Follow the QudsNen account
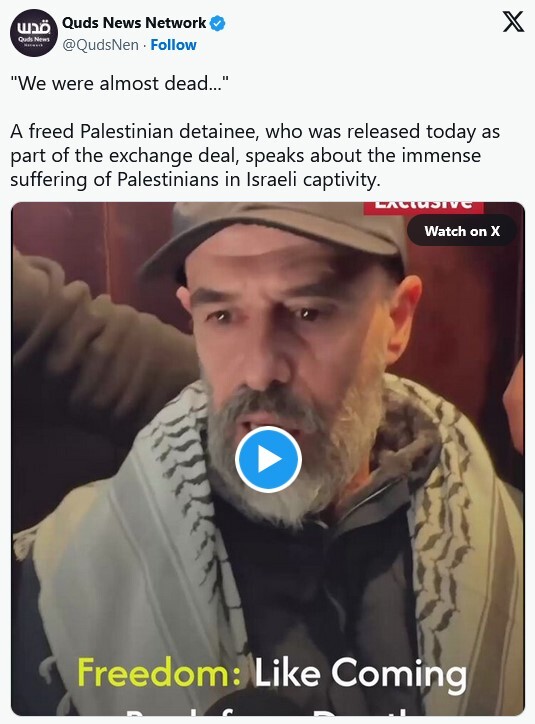 [x=174, y=45]
